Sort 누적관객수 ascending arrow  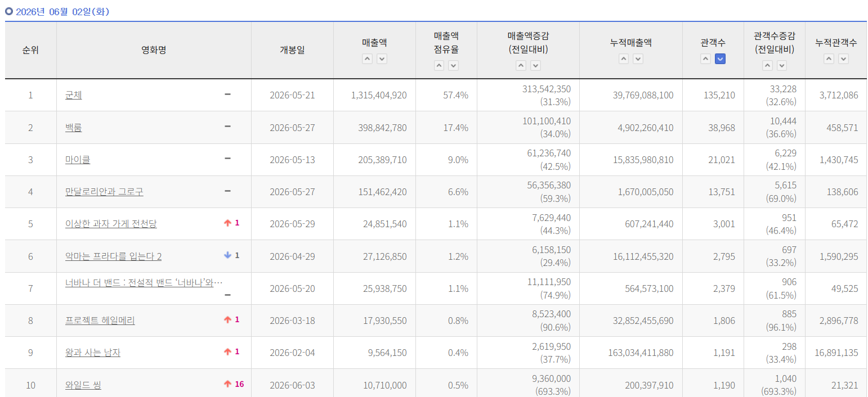pyautogui.click(x=829, y=59)
